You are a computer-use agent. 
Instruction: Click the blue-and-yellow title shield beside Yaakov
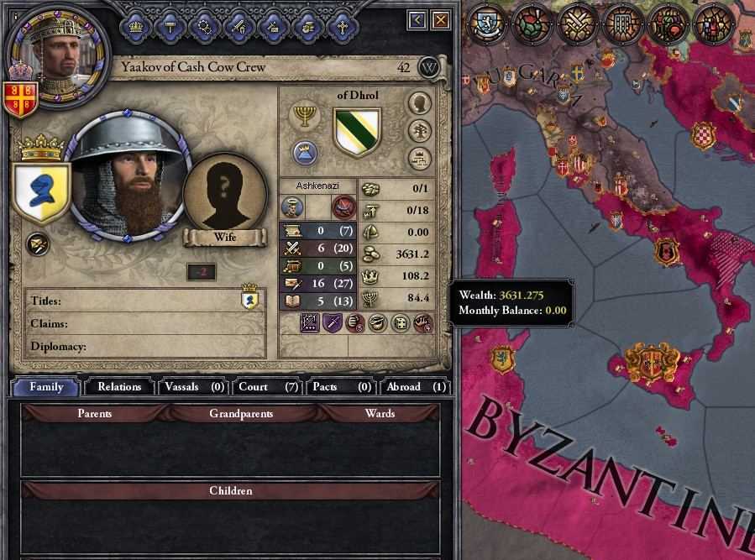tap(42, 192)
